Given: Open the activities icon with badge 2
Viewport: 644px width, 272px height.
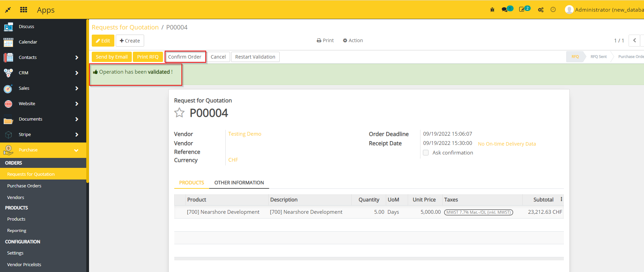Looking at the screenshot, I should pyautogui.click(x=522, y=10).
